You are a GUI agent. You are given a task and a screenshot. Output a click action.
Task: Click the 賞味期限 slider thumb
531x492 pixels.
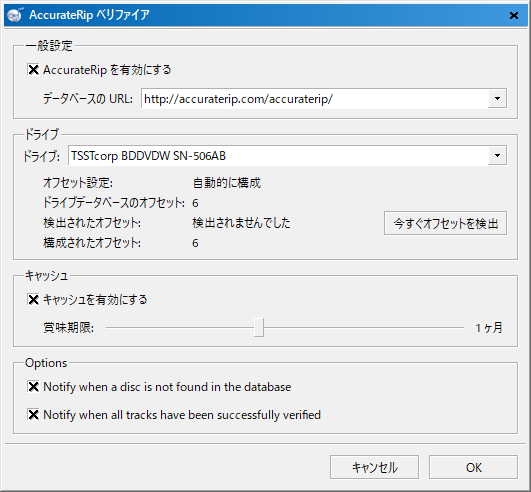click(x=259, y=327)
